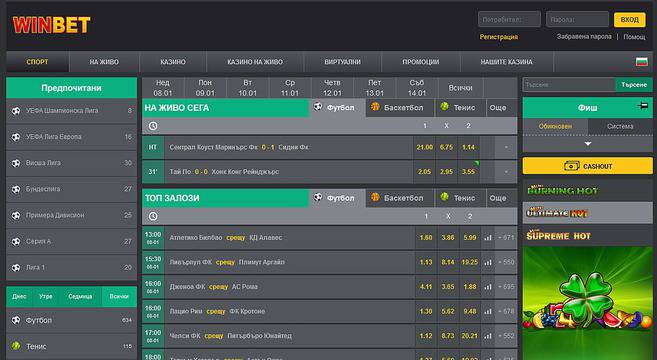Open stats icon for Дженоа ФК match
This screenshot has width=657, height=360.
click(488, 287)
